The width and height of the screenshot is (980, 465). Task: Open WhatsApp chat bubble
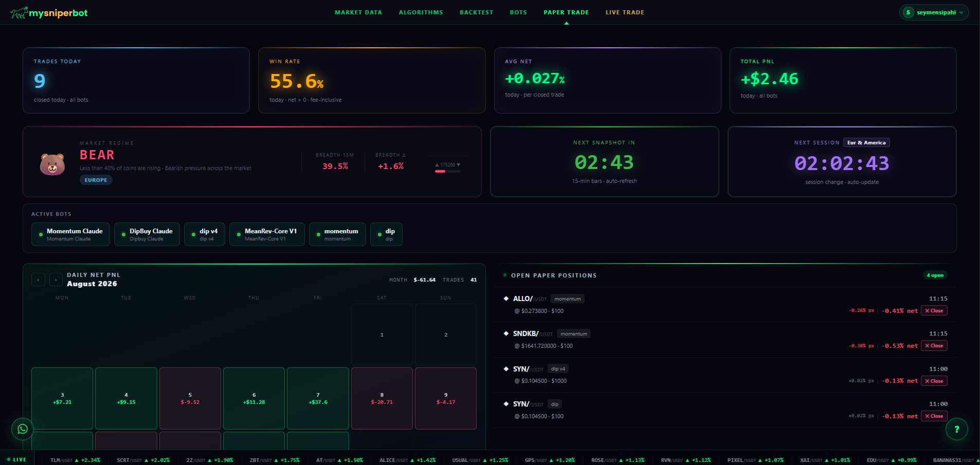[23, 429]
